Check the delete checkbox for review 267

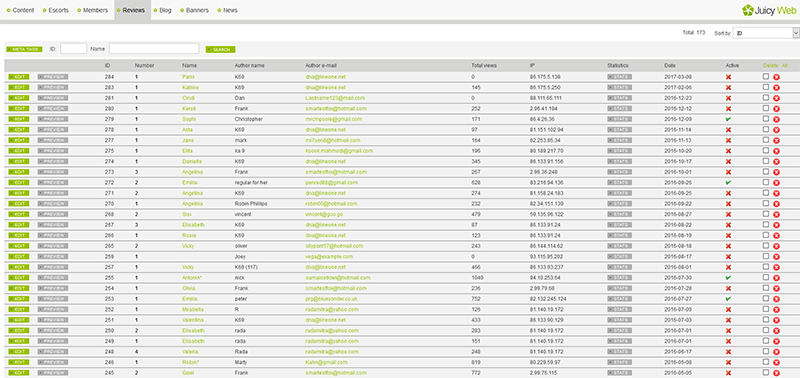click(766, 224)
